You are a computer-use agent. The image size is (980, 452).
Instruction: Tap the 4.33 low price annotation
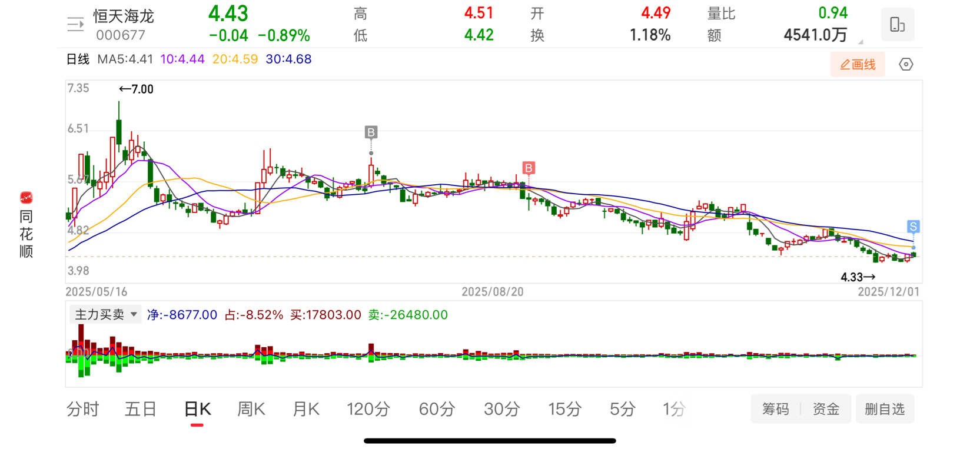[x=858, y=277]
